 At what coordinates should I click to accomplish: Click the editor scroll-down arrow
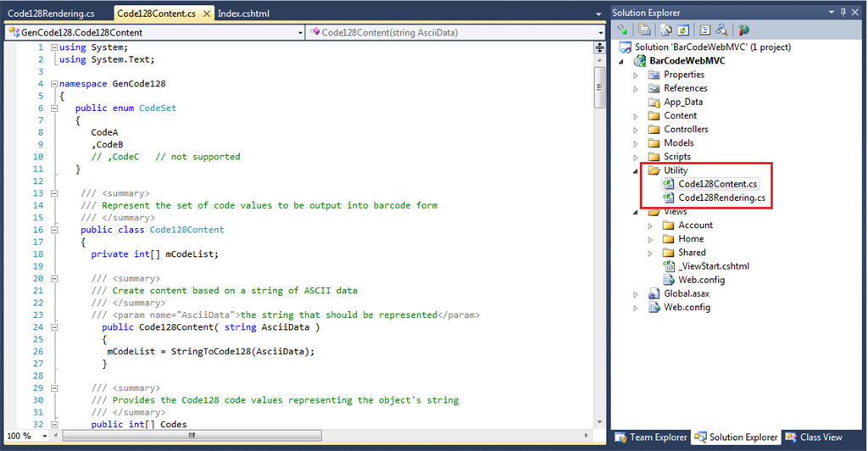click(x=599, y=422)
